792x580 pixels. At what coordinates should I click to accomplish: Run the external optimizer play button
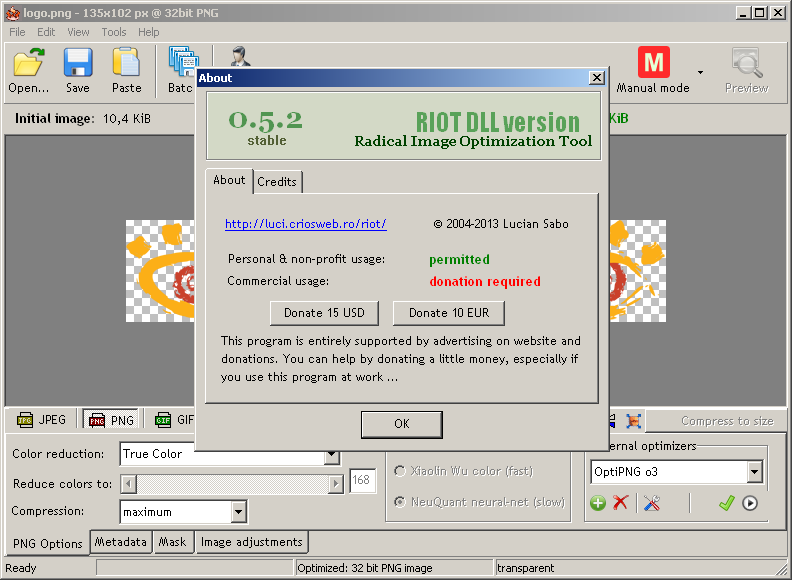click(x=750, y=503)
